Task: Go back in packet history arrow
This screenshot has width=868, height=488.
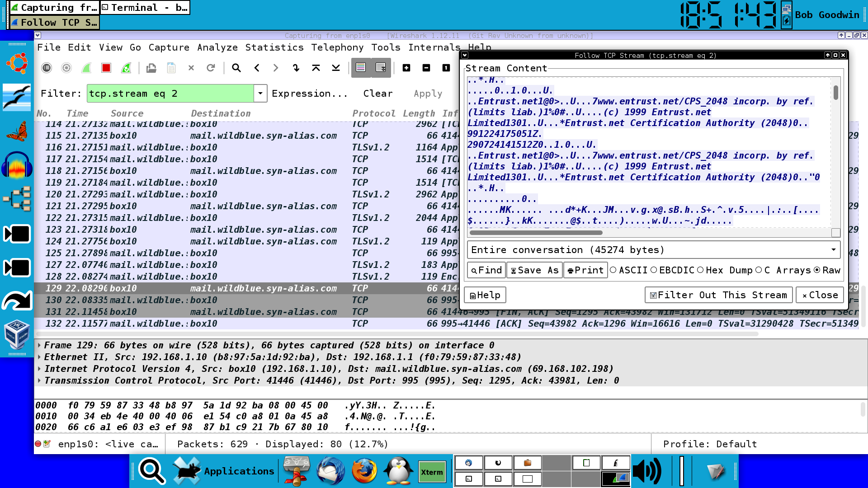Action: click(x=256, y=68)
